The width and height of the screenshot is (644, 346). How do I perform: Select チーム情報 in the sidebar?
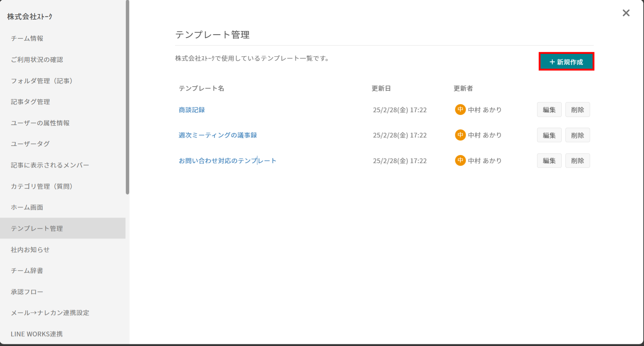(x=27, y=38)
